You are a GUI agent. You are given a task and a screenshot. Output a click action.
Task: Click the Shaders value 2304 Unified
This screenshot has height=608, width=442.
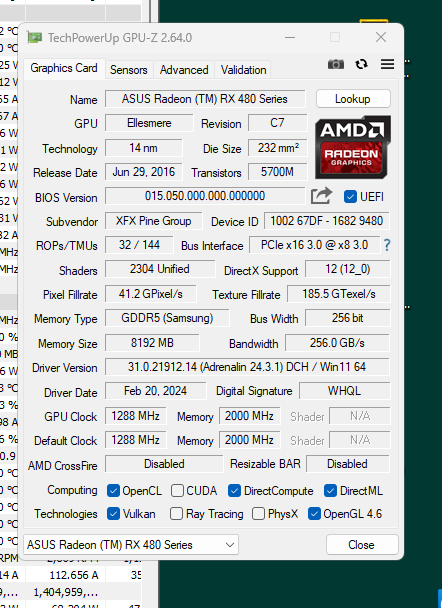160,269
